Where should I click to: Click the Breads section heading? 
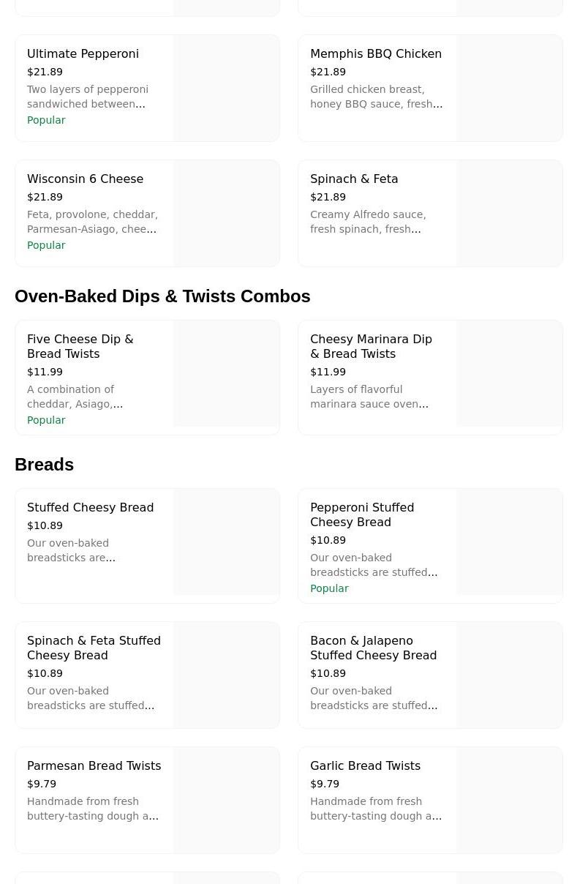[44, 465]
